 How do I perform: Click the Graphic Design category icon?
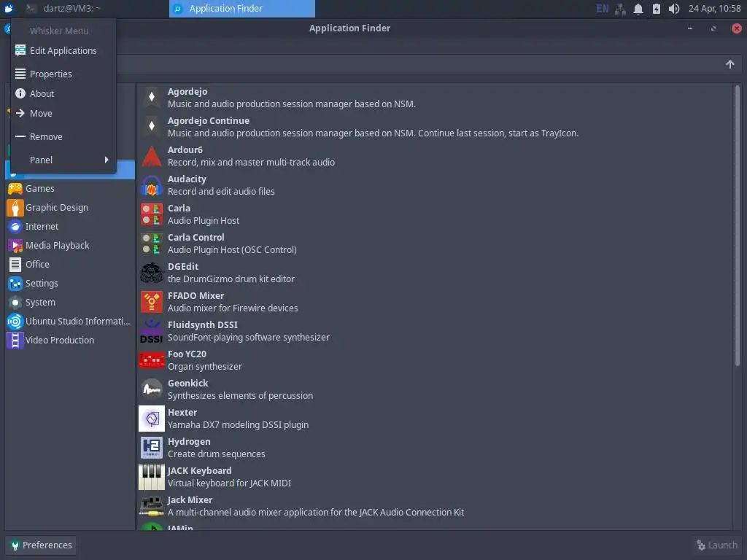[15, 208]
